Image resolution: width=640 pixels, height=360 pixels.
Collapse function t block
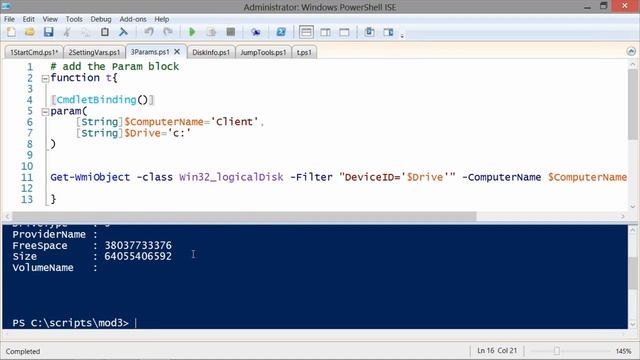click(x=45, y=78)
